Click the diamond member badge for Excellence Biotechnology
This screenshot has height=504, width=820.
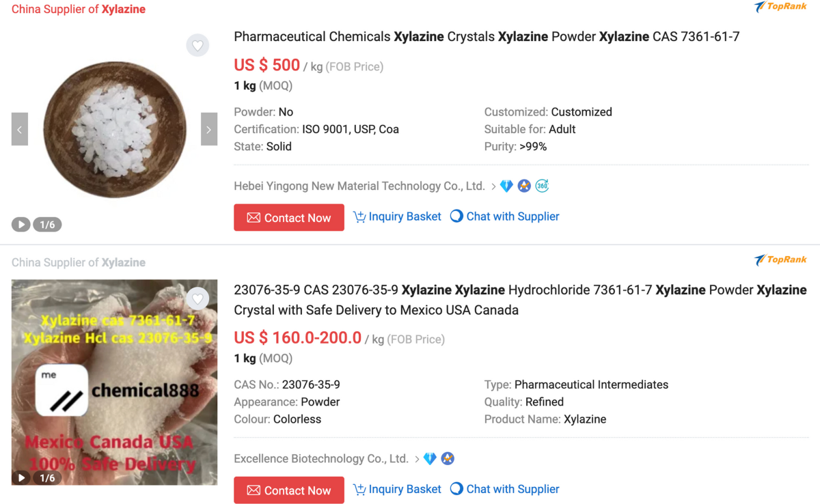pos(430,459)
